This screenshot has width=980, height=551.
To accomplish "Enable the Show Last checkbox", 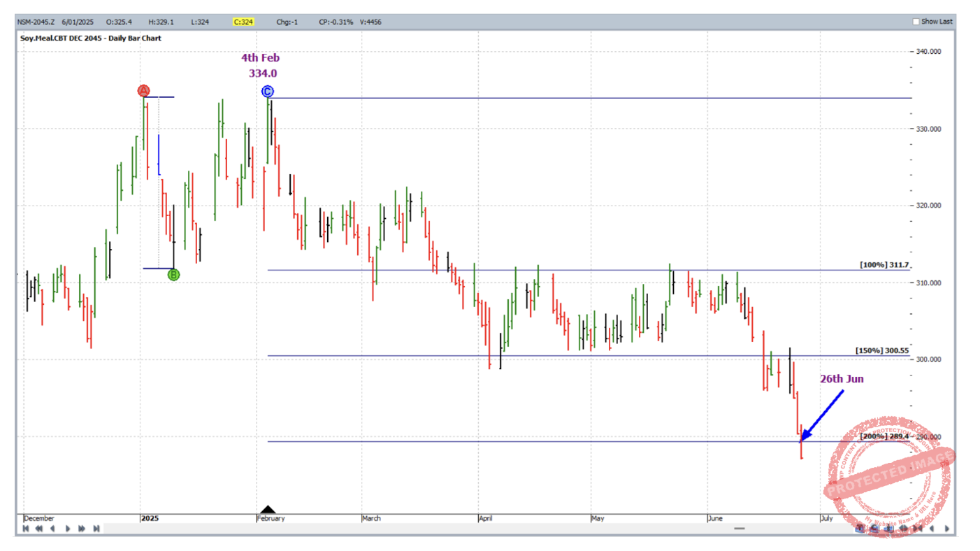I will coord(916,22).
